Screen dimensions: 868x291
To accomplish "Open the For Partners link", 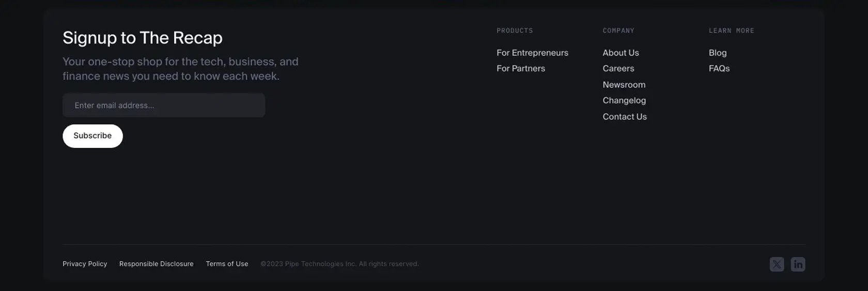I will [x=521, y=68].
